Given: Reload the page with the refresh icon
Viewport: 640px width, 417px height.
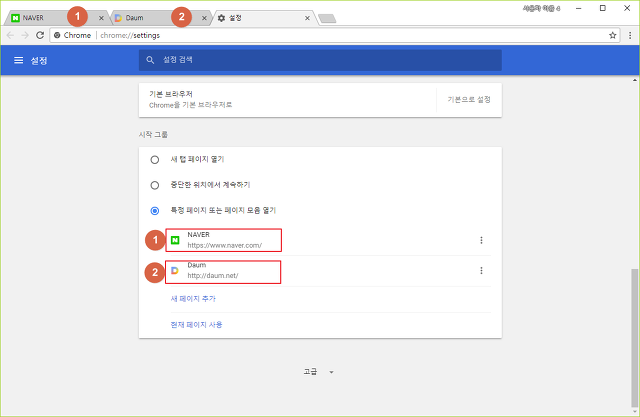Looking at the screenshot, I should [40, 35].
